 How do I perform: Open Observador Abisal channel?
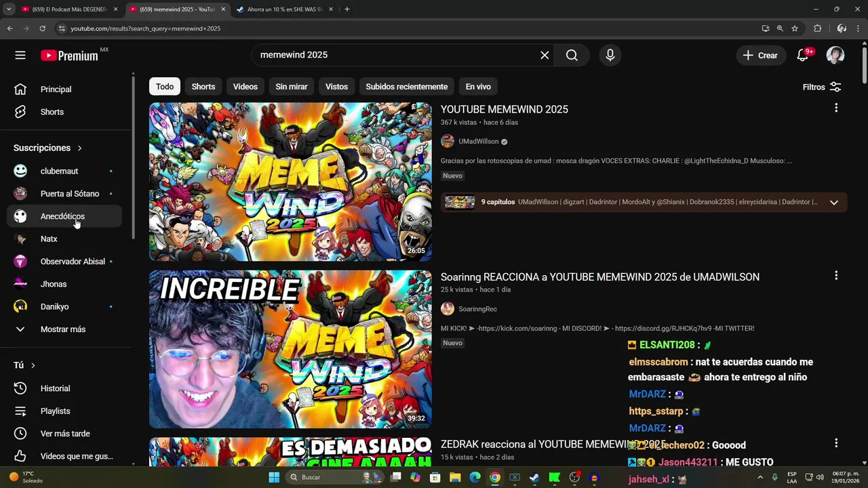point(64,262)
